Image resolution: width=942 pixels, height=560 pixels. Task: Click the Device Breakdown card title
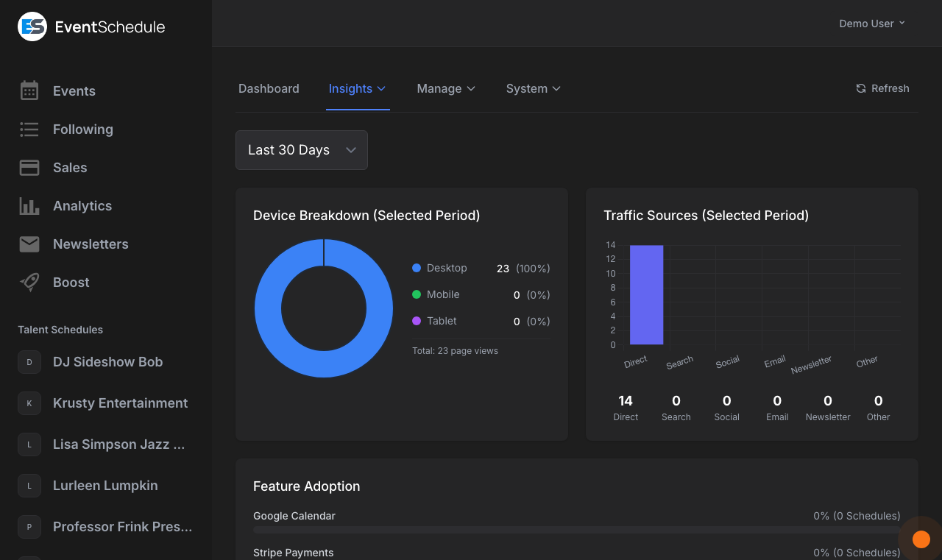click(366, 216)
